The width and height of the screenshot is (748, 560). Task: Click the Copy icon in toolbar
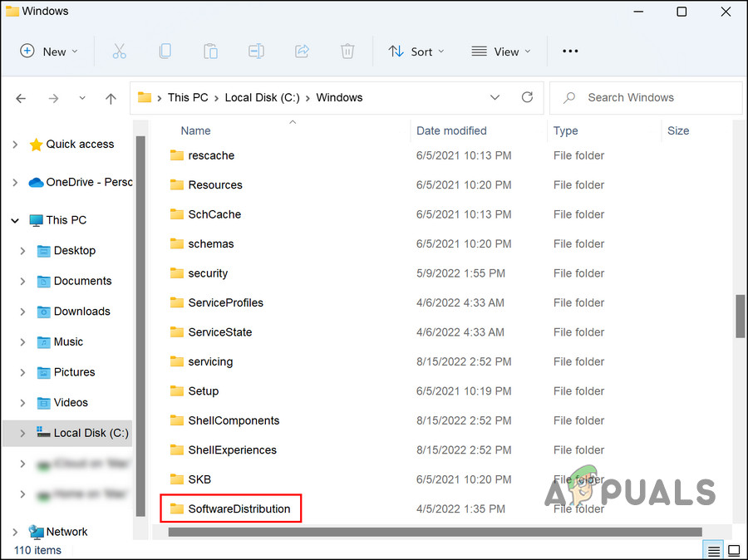(x=165, y=51)
